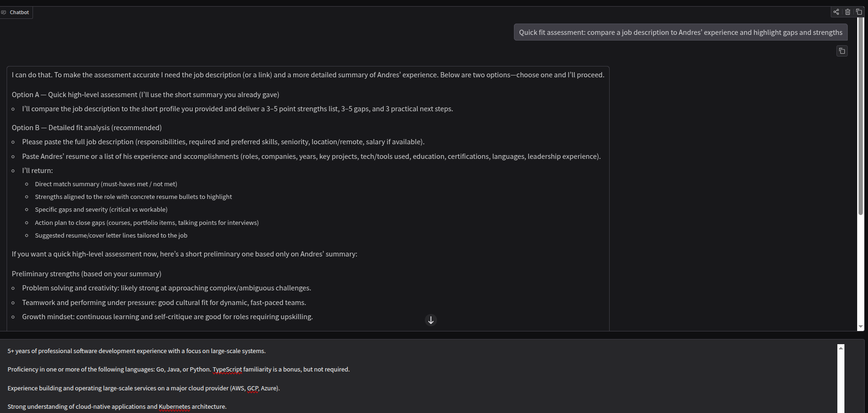Click the 'Option B — Detailed fit analysis' line
This screenshot has height=413, width=868.
[87, 127]
